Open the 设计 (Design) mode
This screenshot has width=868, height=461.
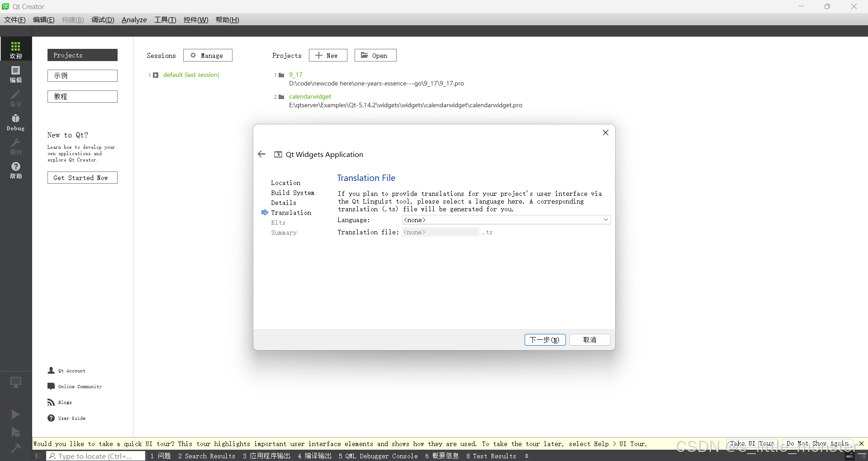coord(16,98)
